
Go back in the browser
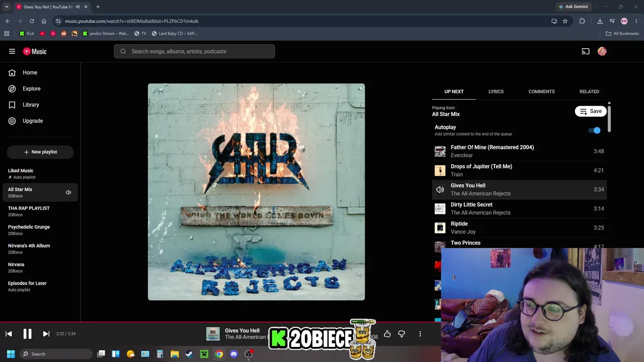tap(8, 21)
